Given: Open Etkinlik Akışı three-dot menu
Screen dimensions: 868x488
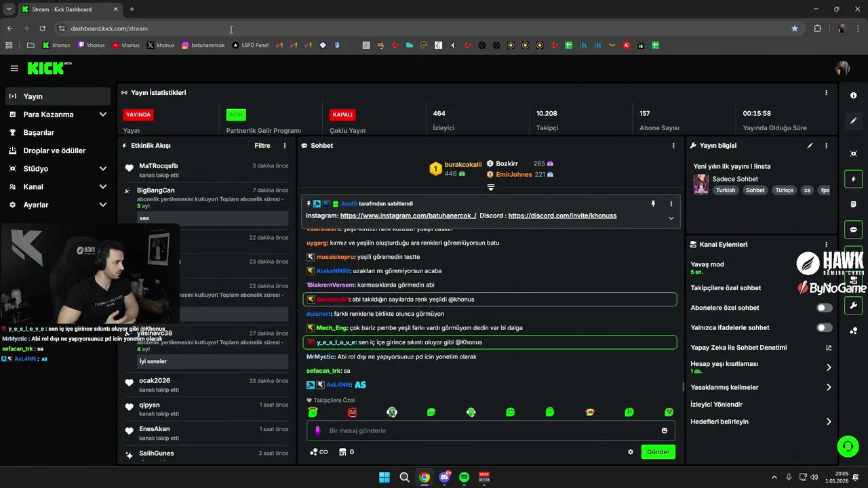Looking at the screenshot, I should click(x=285, y=146).
